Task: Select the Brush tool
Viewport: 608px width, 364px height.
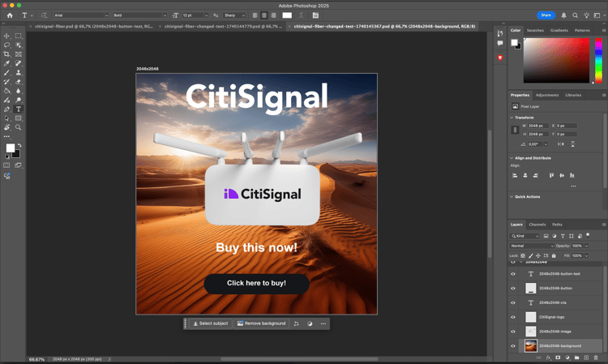Action: coord(6,72)
